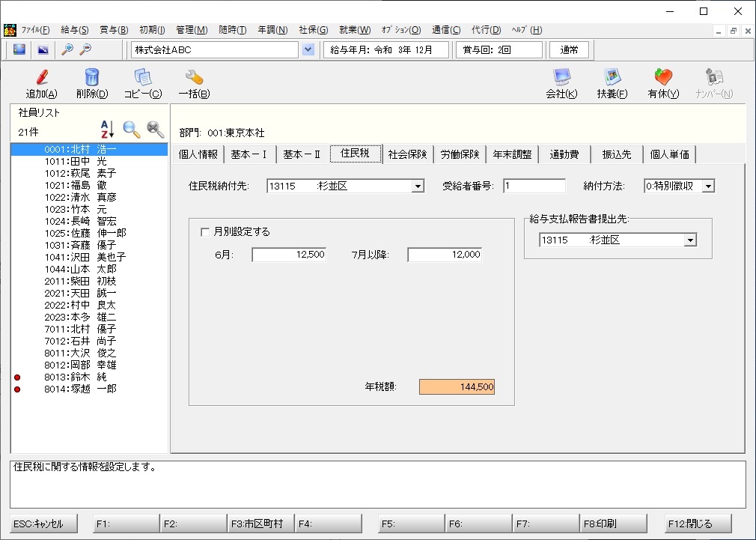Image resolution: width=756 pixels, height=540 pixels.
Task: Open the 社保(G) menu
Action: (x=314, y=30)
